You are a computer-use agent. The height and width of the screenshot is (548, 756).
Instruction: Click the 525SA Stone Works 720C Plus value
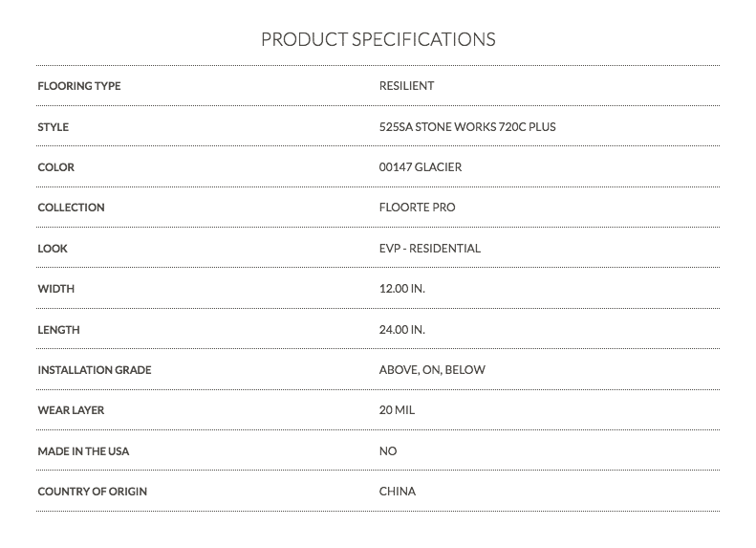pyautogui.click(x=467, y=127)
